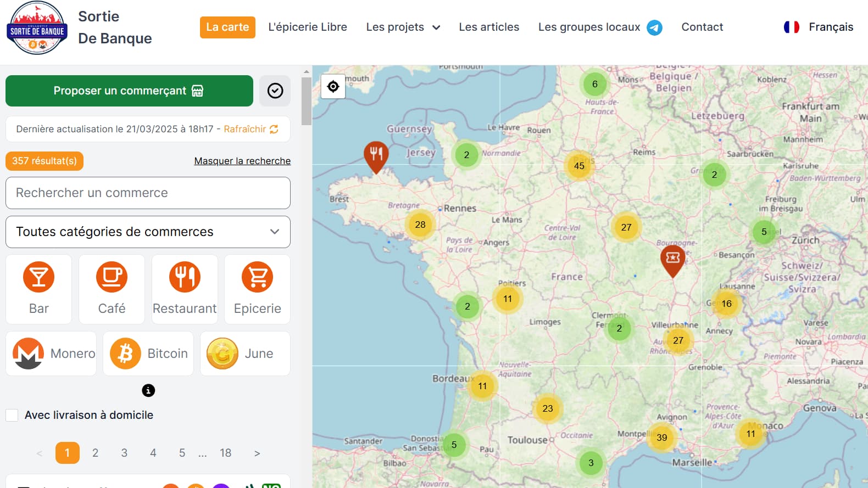Image resolution: width=868 pixels, height=488 pixels.
Task: Click the Sortie De Banque logo
Action: pyautogui.click(x=37, y=28)
